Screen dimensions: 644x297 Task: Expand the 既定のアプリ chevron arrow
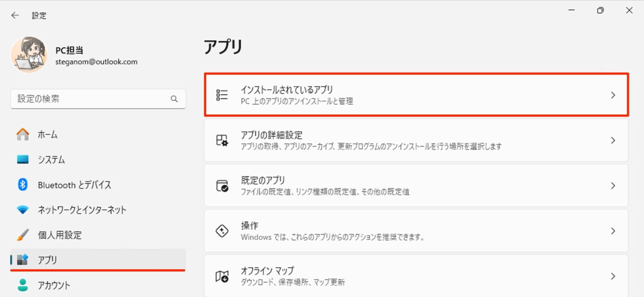[613, 185]
